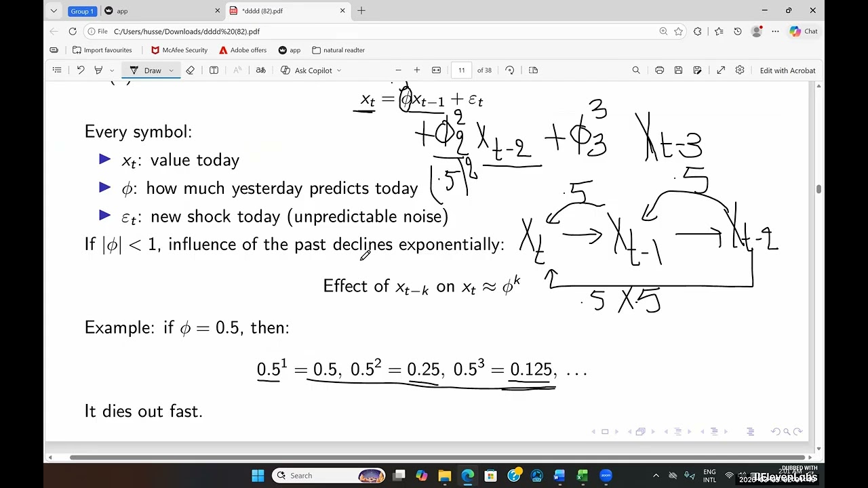Switch to the app browser tab
Viewport: 868px width, 488px height.
tap(161, 11)
